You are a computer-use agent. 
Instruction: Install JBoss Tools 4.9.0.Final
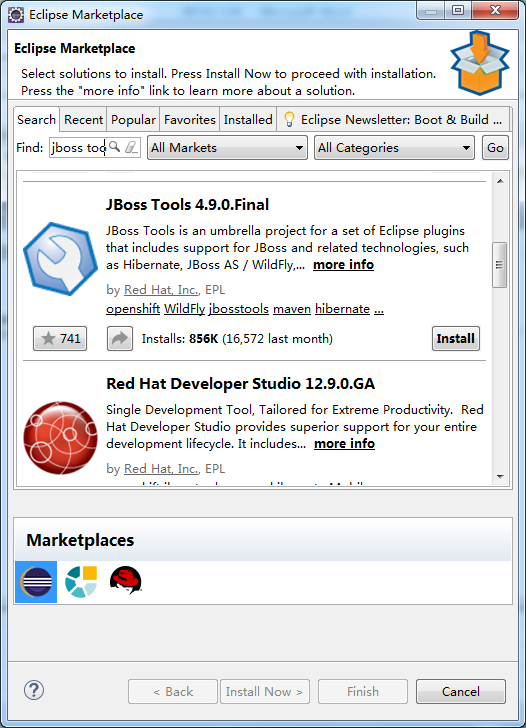455,338
